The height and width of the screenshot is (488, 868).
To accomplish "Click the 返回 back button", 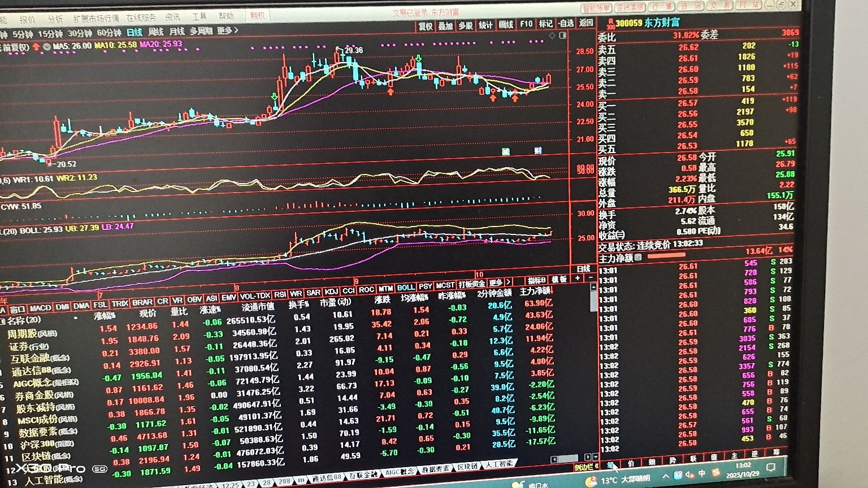I will 586,23.
